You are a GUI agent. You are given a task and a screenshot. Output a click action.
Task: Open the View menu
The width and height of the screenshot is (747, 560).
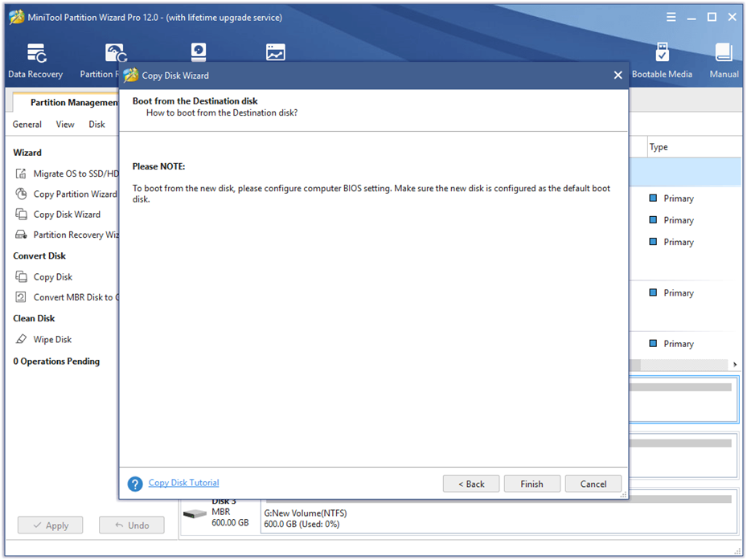[65, 125]
